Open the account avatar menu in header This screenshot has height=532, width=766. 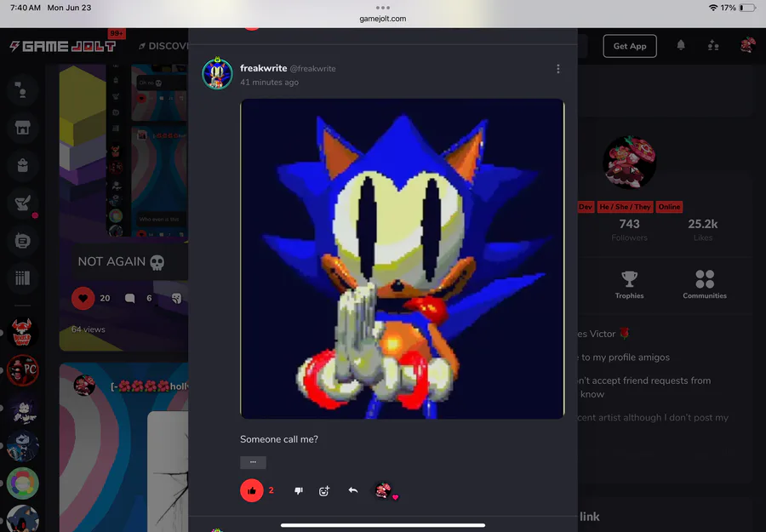tap(747, 45)
